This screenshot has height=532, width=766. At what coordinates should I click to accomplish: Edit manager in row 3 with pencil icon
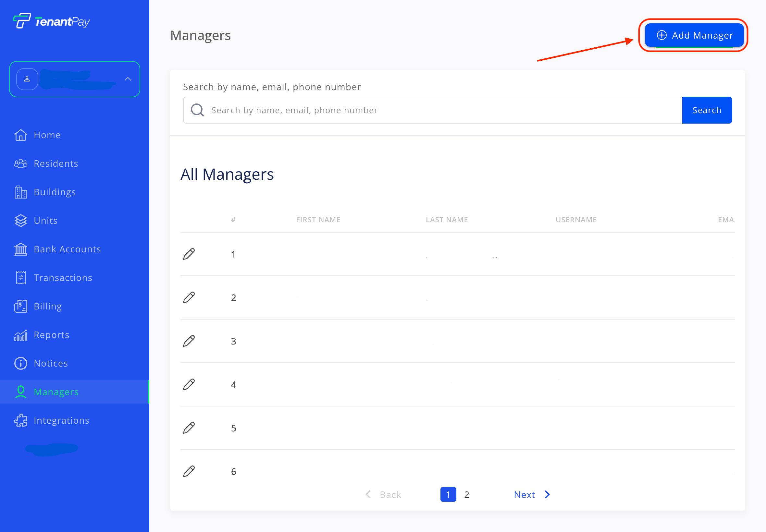[189, 341]
